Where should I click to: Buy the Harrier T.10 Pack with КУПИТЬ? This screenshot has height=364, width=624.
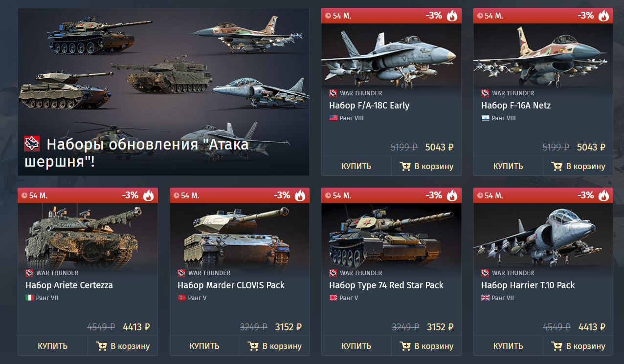(508, 346)
